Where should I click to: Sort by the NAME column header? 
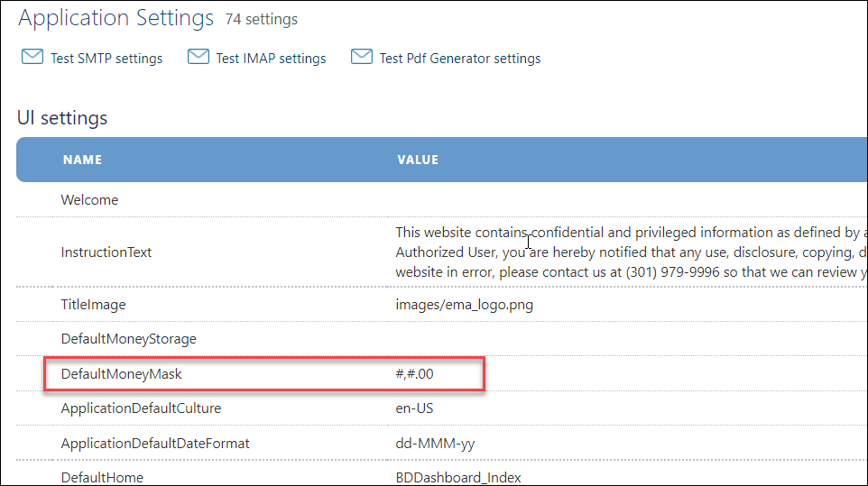(x=82, y=160)
